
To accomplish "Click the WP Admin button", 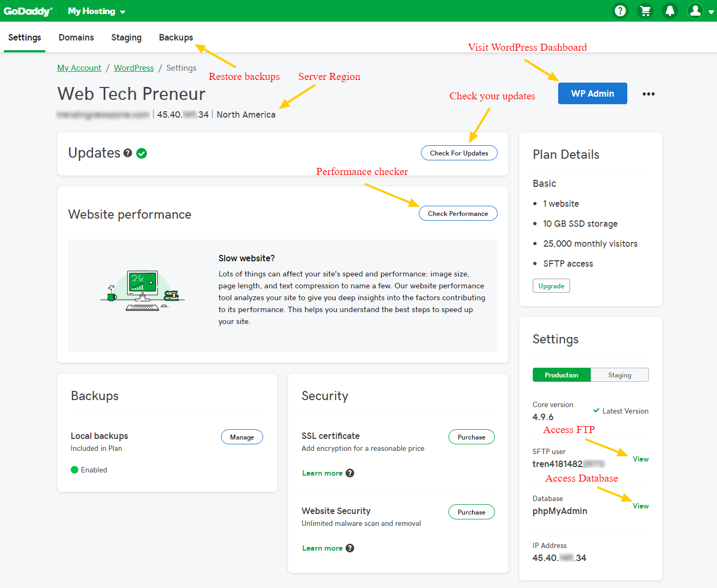I will coord(592,93).
